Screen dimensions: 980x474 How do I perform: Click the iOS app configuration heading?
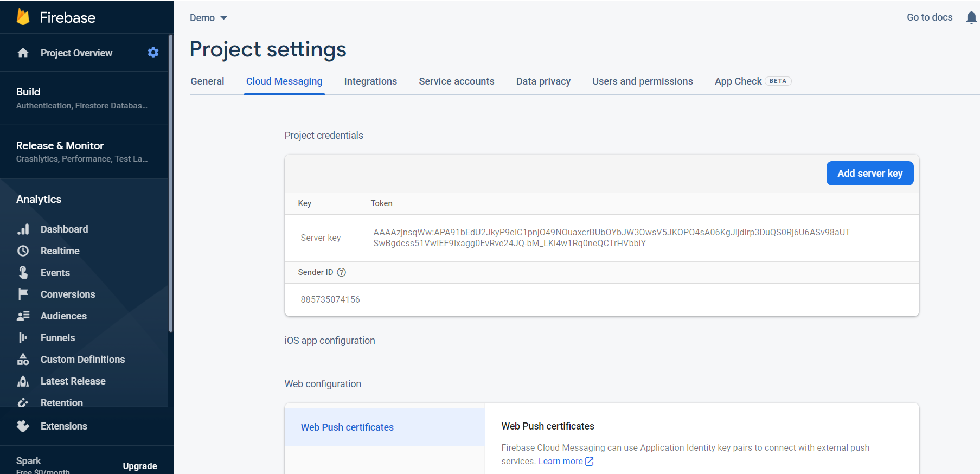pos(330,341)
